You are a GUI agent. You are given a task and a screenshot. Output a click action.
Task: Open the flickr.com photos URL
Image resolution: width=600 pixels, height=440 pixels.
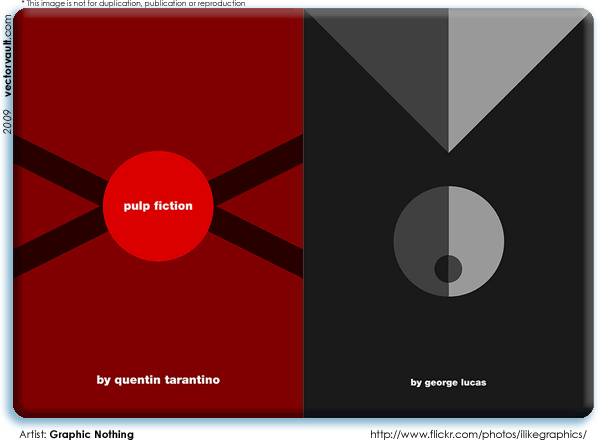477,434
